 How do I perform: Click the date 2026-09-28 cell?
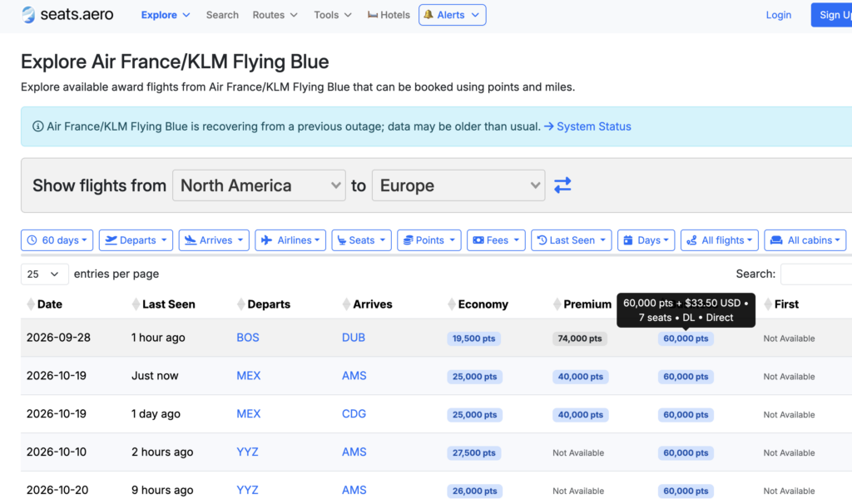click(x=59, y=338)
